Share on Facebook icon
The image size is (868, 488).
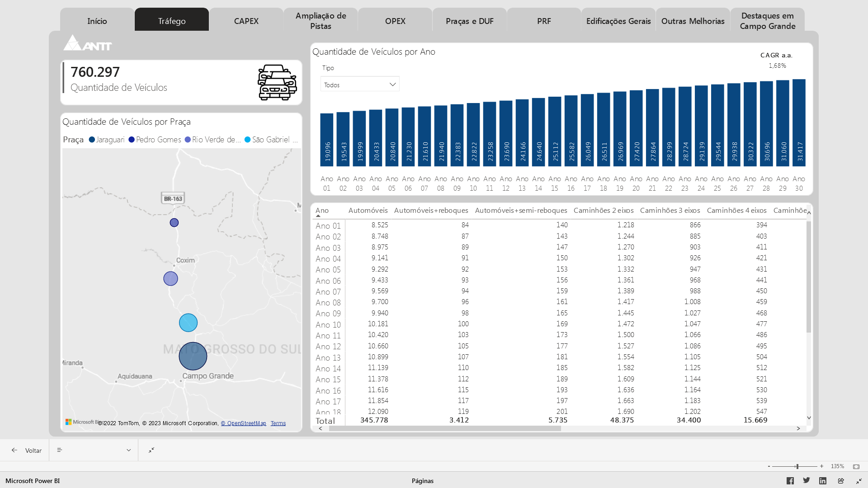[790, 481]
